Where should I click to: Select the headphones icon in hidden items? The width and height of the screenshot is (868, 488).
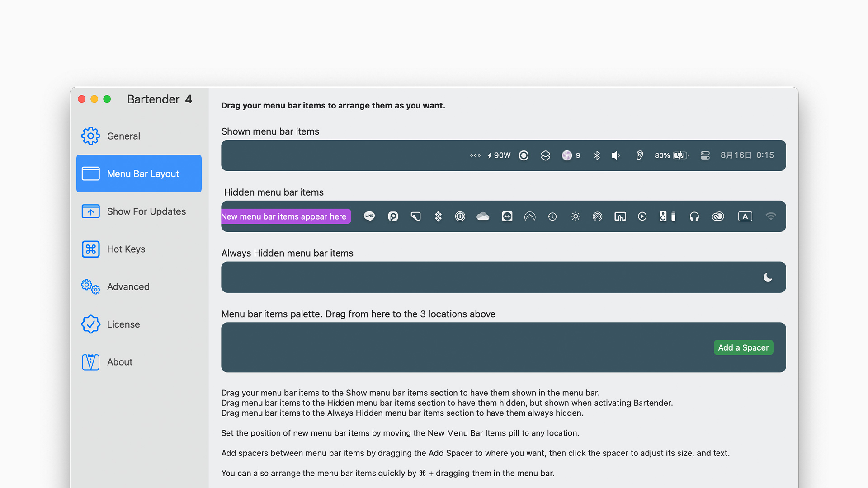694,216
